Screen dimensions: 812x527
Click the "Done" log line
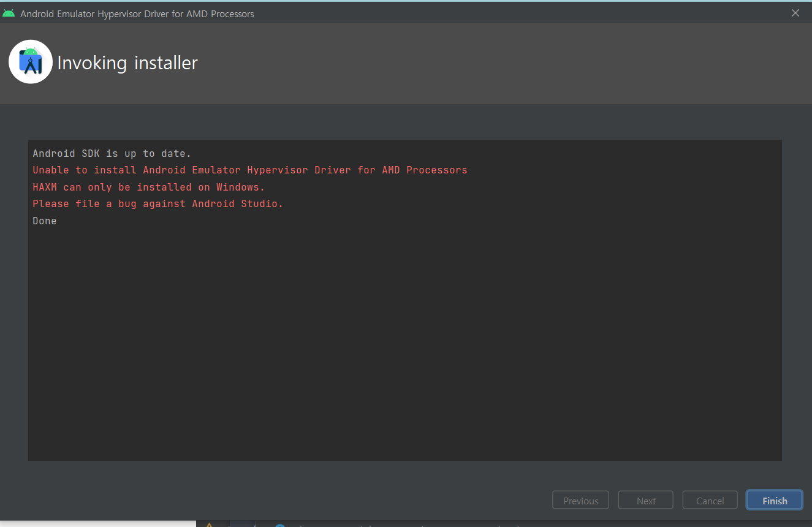coord(45,221)
